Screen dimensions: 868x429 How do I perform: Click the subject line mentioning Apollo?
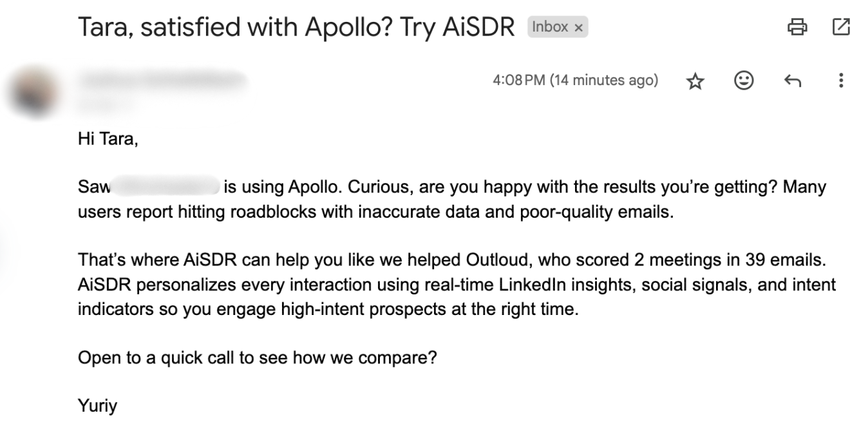coord(296,27)
